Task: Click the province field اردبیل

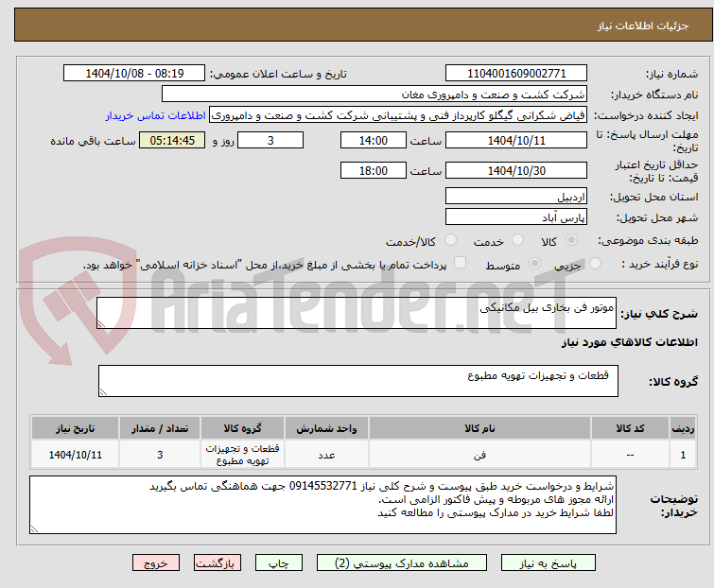Action: [x=516, y=196]
